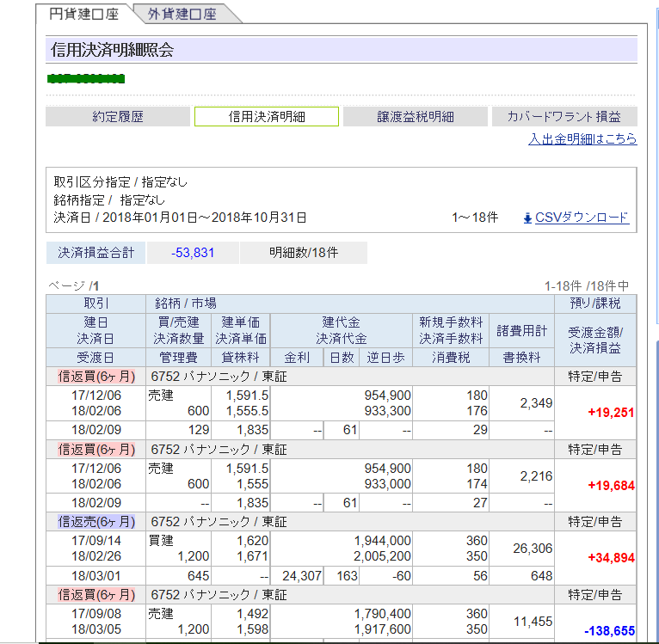Click the 2,005,200 settlement amount cell

point(382,556)
